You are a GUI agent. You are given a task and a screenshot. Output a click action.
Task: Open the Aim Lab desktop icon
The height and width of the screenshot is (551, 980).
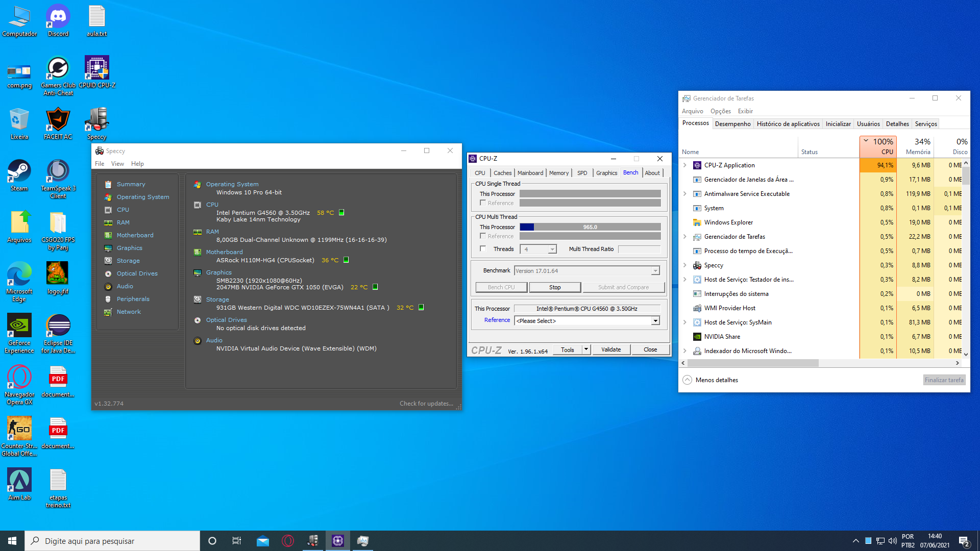click(19, 484)
